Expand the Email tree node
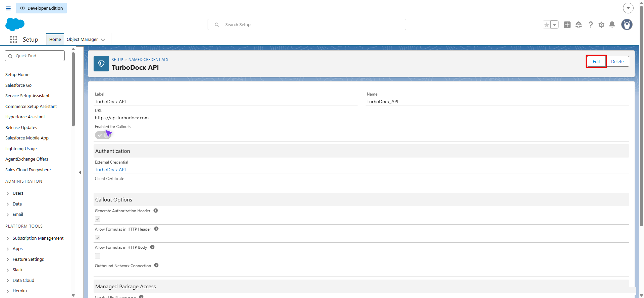This screenshot has height=298, width=644. tap(8, 215)
